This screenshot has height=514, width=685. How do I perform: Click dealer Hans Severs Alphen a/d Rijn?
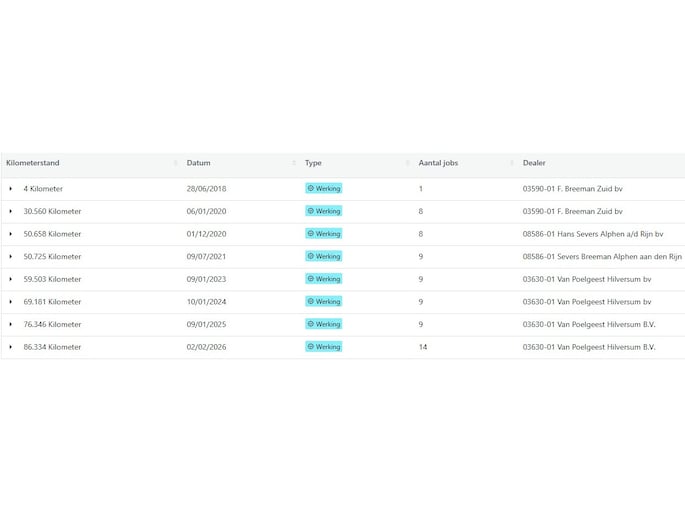click(592, 234)
